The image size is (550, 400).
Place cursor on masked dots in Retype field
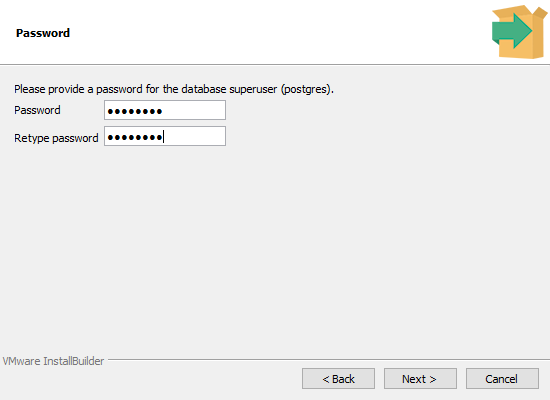[x=135, y=137]
